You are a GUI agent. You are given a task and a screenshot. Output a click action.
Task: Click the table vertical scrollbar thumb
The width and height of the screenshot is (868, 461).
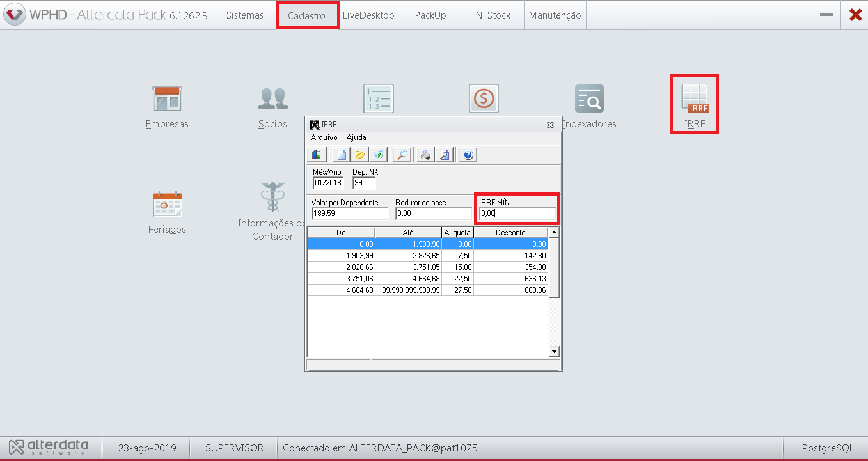pyautogui.click(x=555, y=268)
